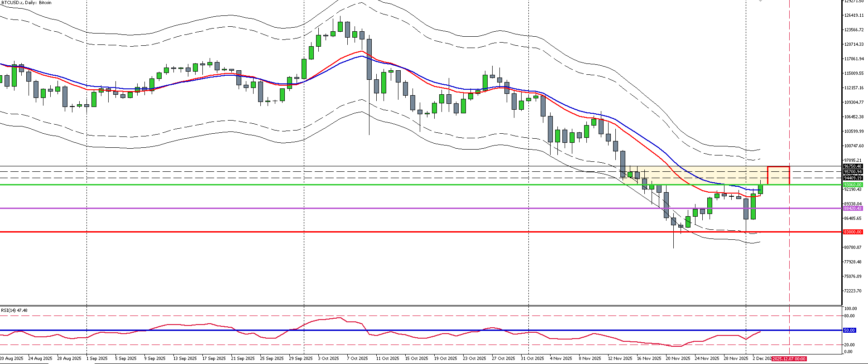This screenshot has width=868, height=364.
Task: Select the black 96750.48 price label
Action: pos(853,166)
